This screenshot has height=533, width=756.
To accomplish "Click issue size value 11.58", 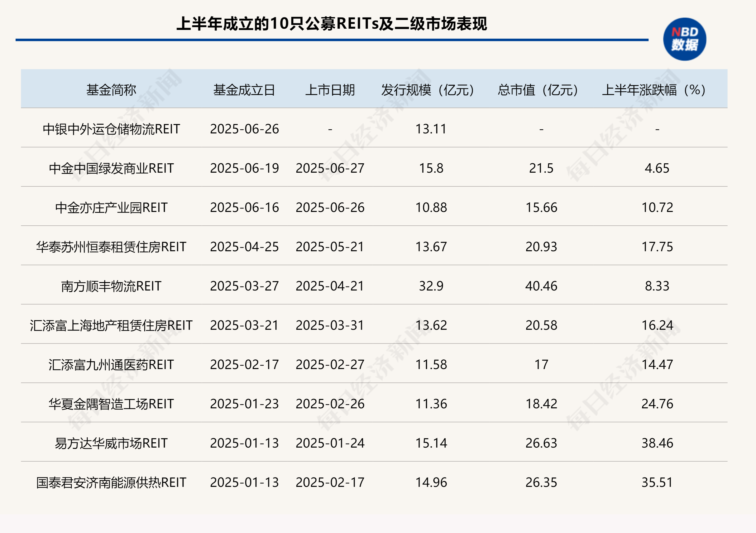I will (x=431, y=364).
